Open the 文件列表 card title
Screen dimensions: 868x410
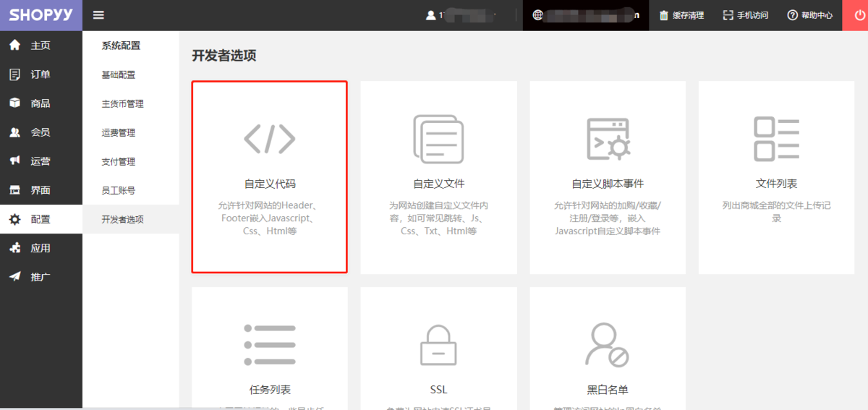pyautogui.click(x=776, y=184)
